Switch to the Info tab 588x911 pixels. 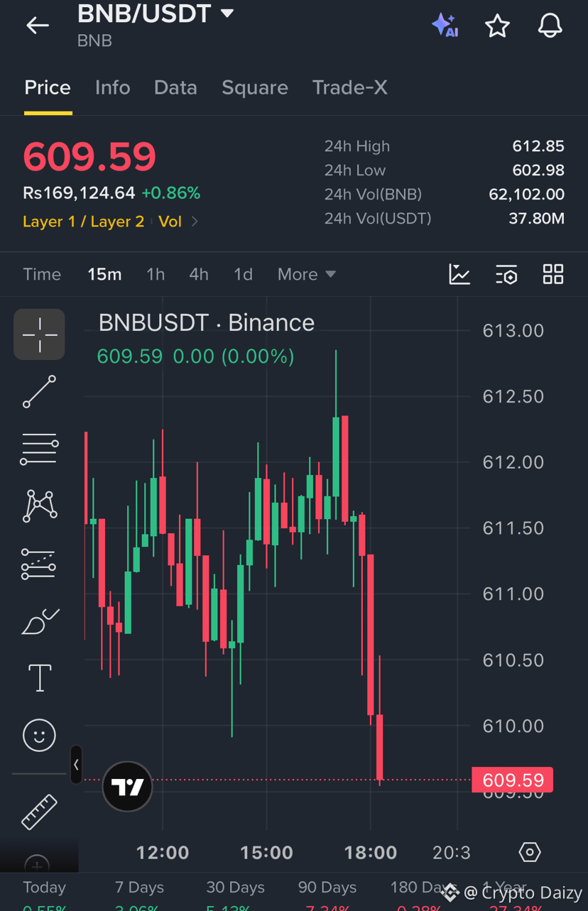click(x=113, y=87)
